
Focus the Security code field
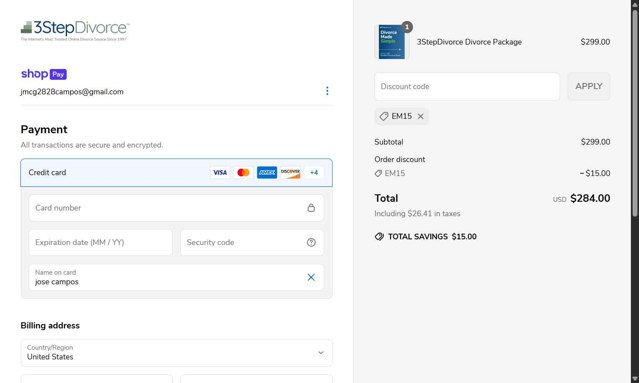[x=252, y=242]
